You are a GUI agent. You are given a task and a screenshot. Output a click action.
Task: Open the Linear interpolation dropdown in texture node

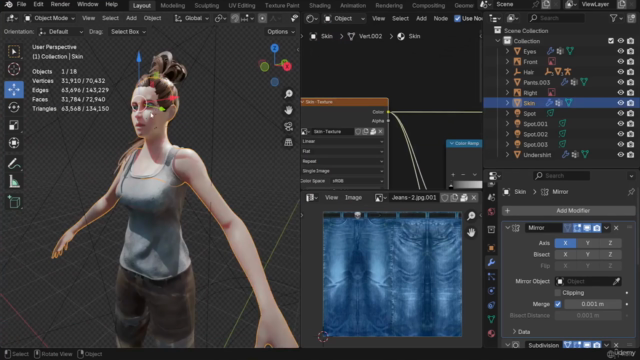coord(343,141)
